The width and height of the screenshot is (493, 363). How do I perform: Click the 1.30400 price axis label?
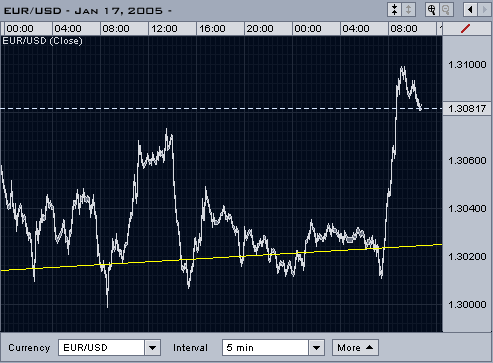coord(467,209)
